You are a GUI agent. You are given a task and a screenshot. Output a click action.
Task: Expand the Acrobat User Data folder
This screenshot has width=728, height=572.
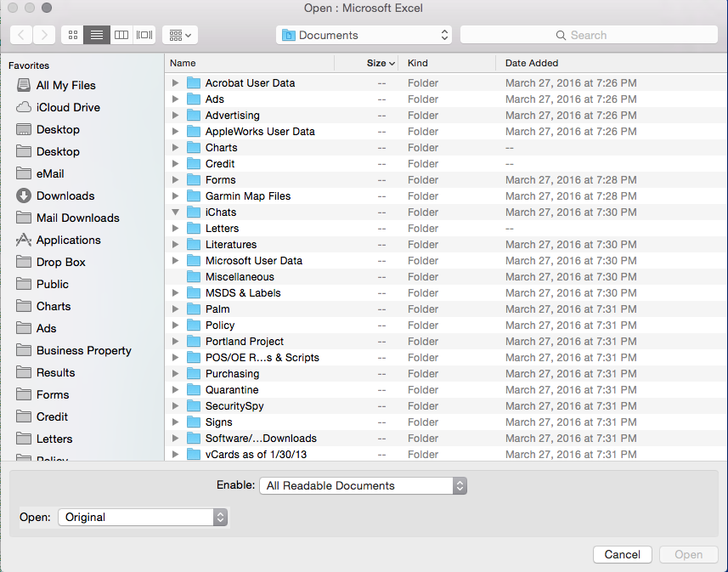click(x=175, y=82)
